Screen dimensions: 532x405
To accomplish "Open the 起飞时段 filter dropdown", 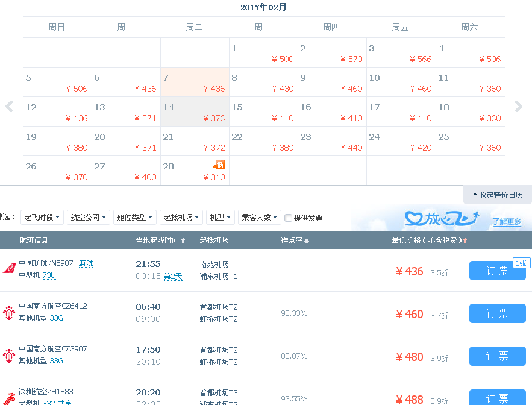I will [x=42, y=217].
